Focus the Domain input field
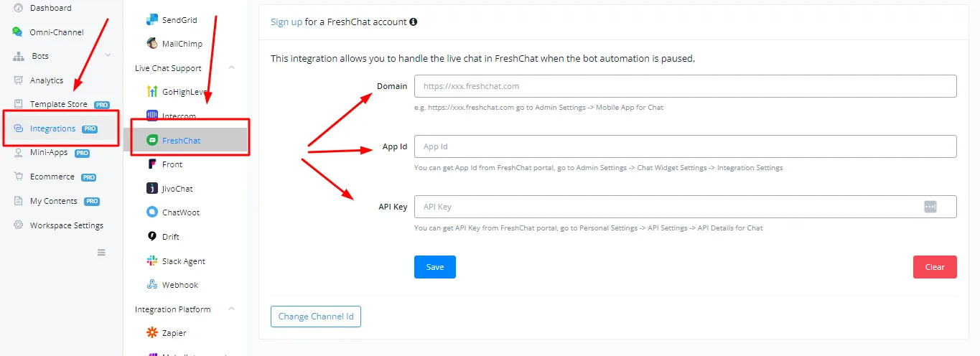Viewport: 980px width, 356px height. pyautogui.click(x=686, y=86)
